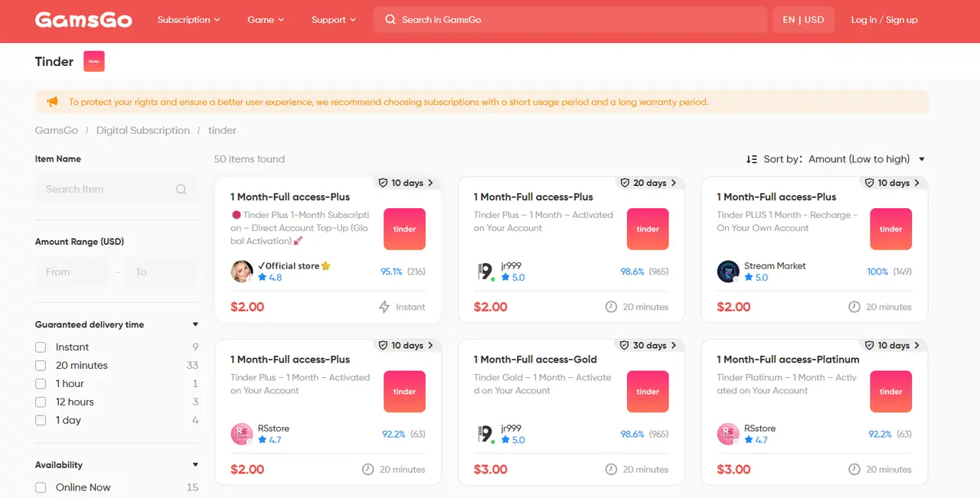Click the star rating icon for Stream Market

click(x=749, y=278)
